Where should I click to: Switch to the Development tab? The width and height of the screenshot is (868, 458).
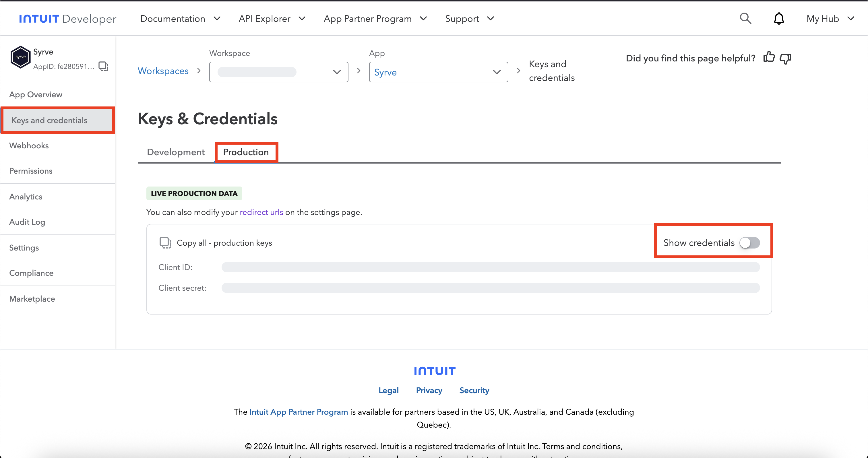point(176,152)
